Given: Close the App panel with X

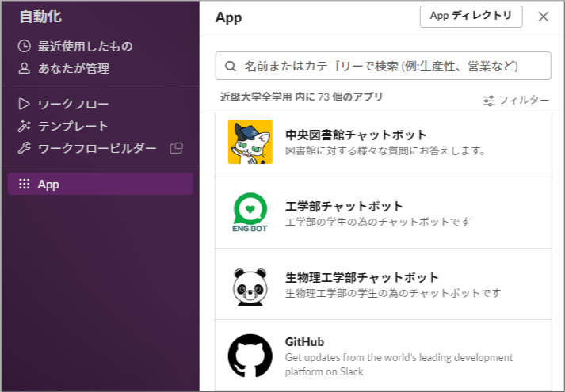Looking at the screenshot, I should click(x=543, y=17).
